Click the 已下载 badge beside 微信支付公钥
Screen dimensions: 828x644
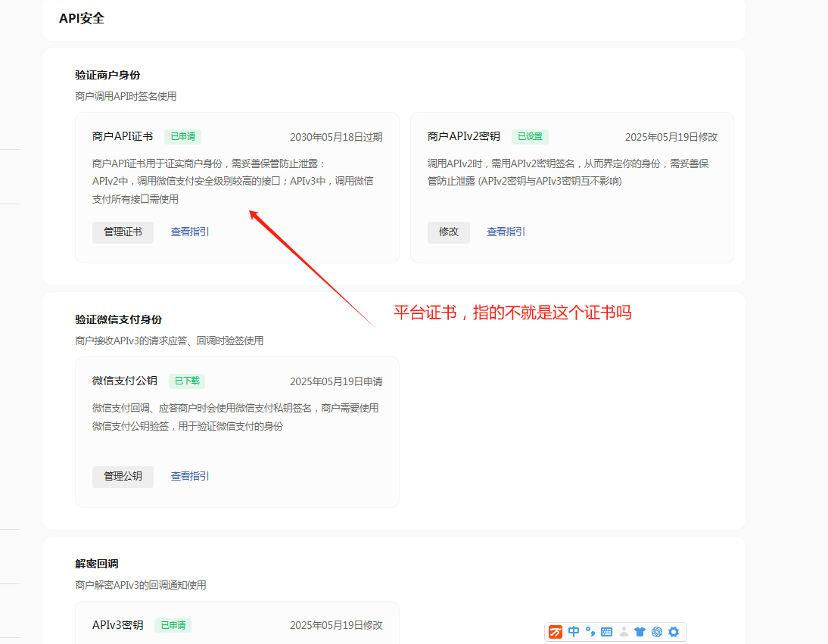(187, 381)
